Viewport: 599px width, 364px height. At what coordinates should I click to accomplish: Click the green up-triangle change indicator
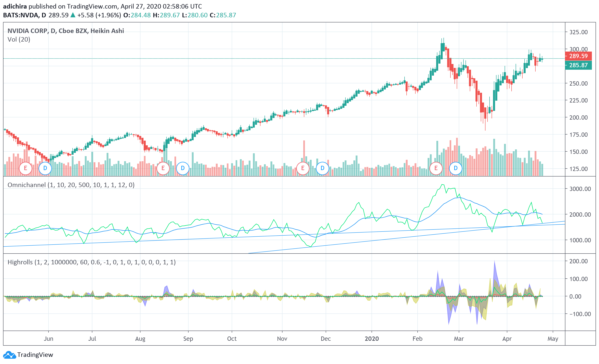pyautogui.click(x=73, y=15)
